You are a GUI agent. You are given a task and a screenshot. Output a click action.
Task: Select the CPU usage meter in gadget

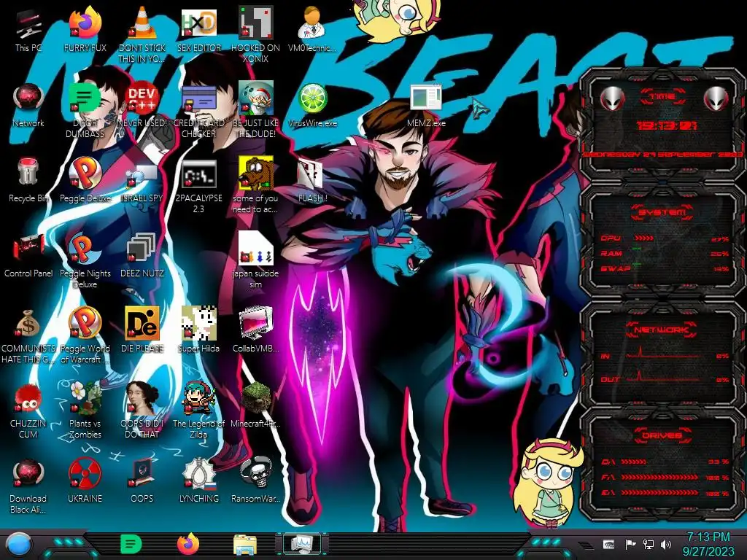tap(665, 238)
